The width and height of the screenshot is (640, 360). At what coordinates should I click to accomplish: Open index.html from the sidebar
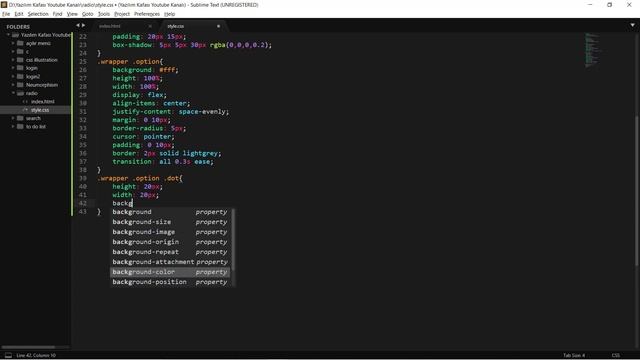pos(42,102)
